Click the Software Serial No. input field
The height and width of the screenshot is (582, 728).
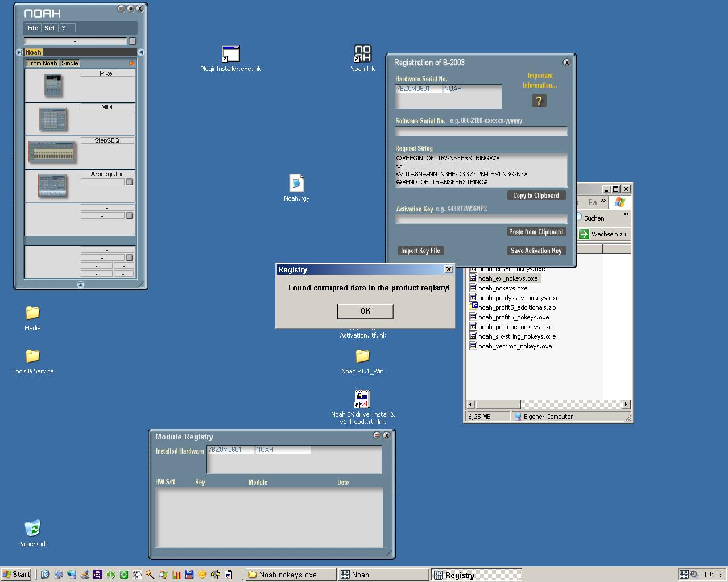click(x=481, y=131)
